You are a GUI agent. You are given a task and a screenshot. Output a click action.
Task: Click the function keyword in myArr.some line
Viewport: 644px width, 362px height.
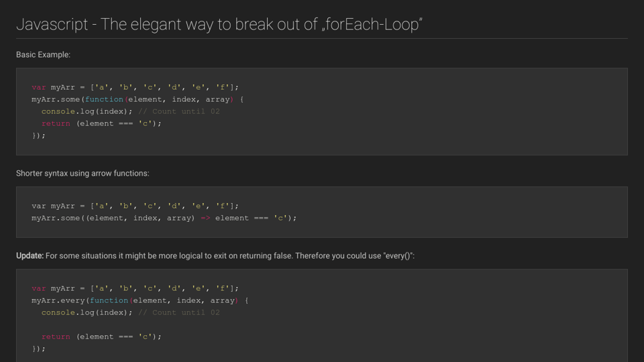104,99
